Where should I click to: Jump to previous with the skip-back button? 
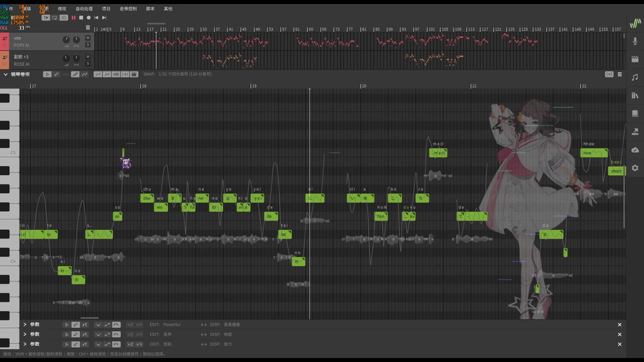click(96, 17)
